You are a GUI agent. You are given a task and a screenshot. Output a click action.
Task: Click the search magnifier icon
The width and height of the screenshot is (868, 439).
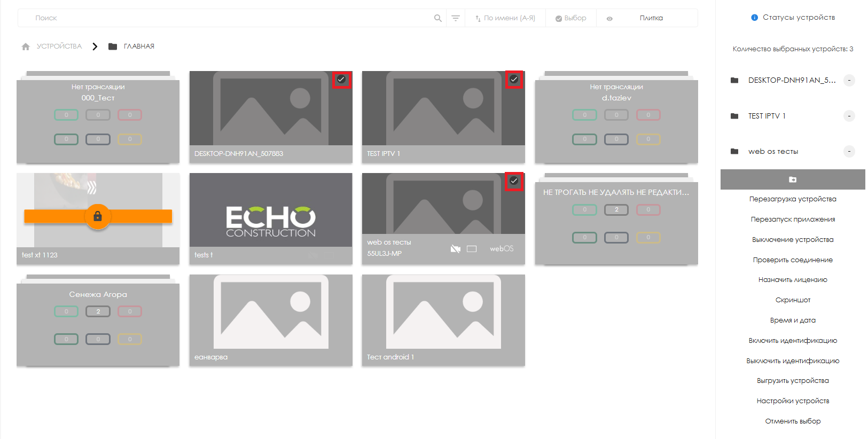coord(437,18)
